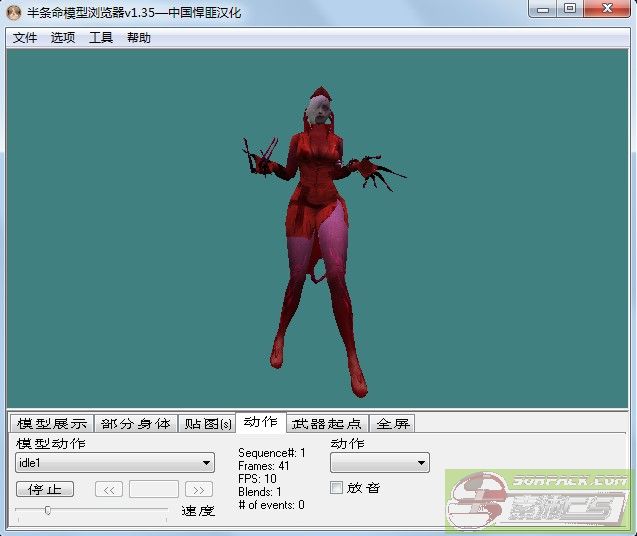This screenshot has height=536, width=637.
Task: Click the 'Frames: 41' text
Action: (264, 466)
